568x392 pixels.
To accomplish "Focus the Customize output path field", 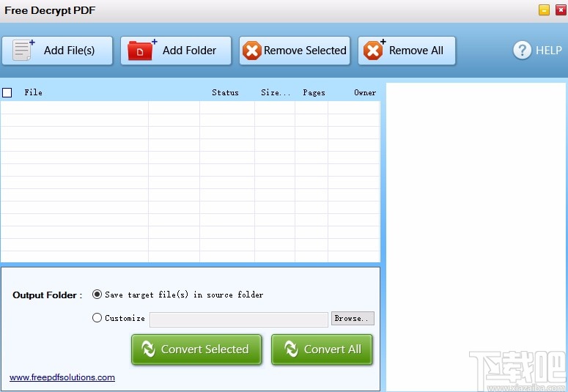I will click(239, 319).
